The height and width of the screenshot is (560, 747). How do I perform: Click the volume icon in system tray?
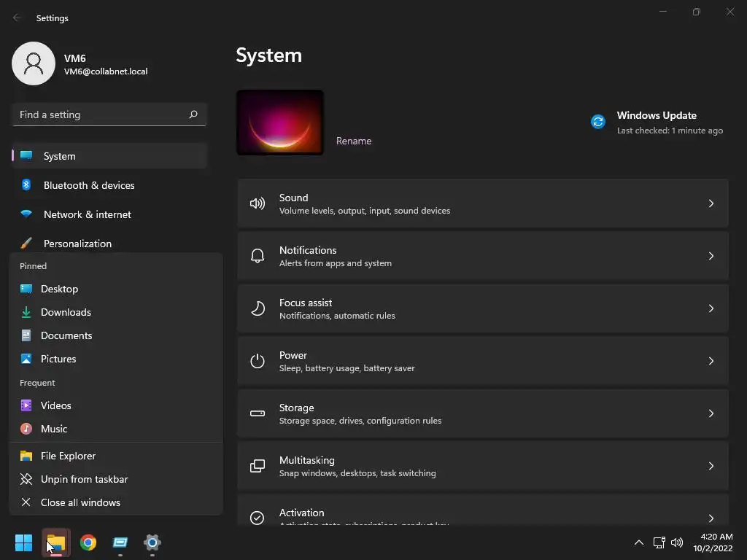pos(676,542)
